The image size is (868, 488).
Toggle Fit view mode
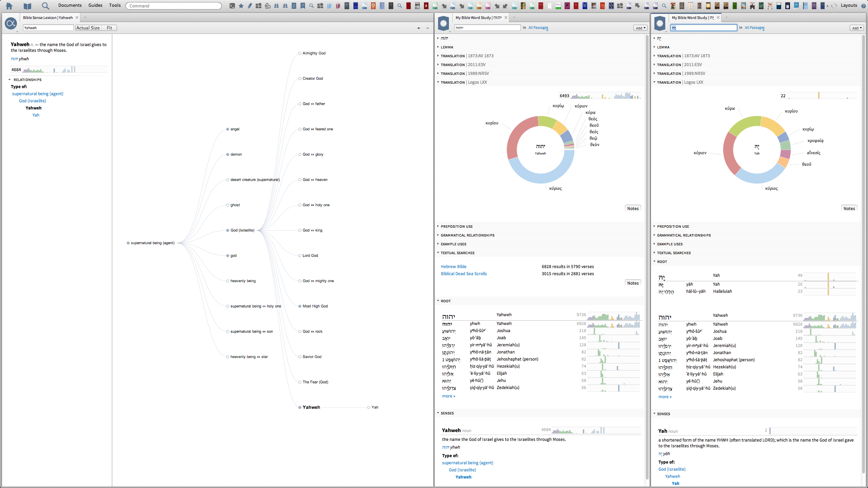[109, 28]
